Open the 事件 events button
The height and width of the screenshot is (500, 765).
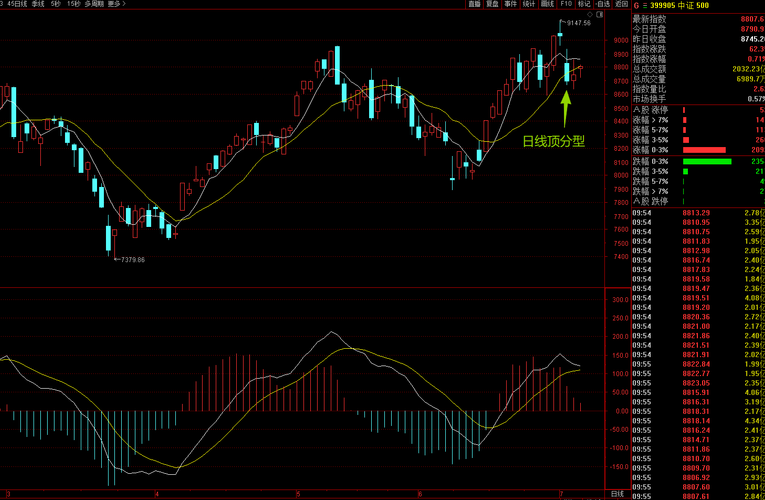click(x=510, y=4)
